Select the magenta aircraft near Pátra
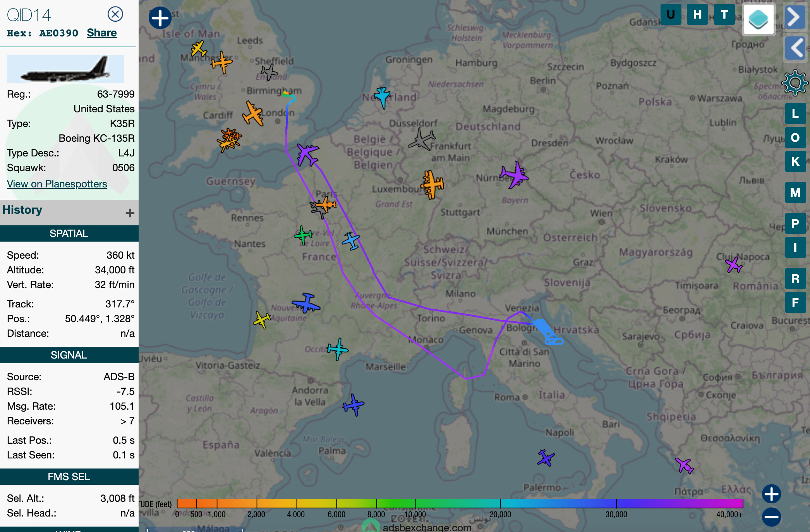This screenshot has height=532, width=810. 685,465
